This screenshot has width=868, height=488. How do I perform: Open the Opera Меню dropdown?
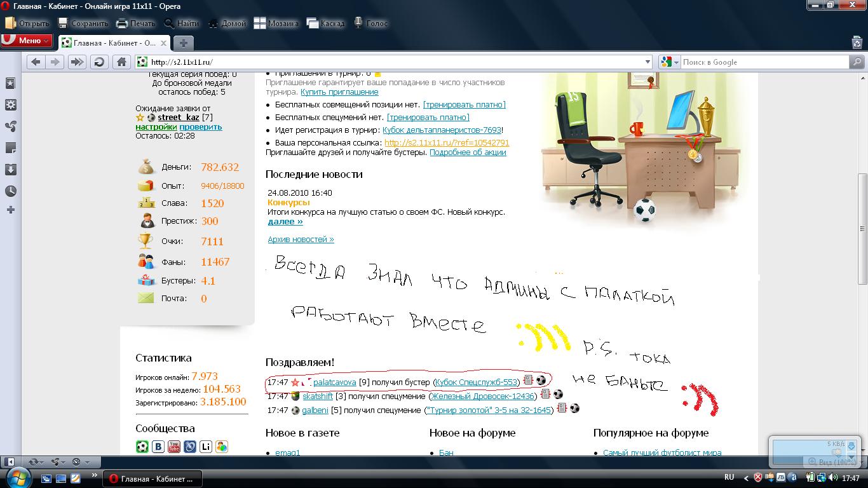27,41
